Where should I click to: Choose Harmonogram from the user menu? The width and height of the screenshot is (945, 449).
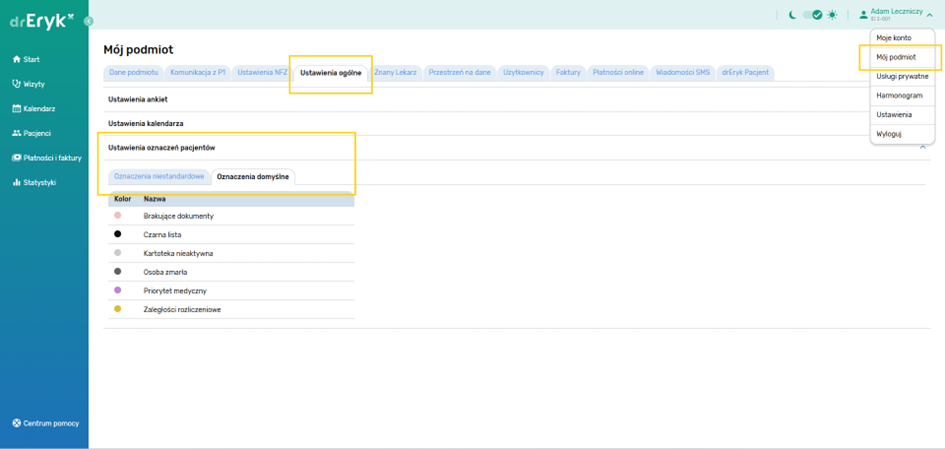point(899,96)
